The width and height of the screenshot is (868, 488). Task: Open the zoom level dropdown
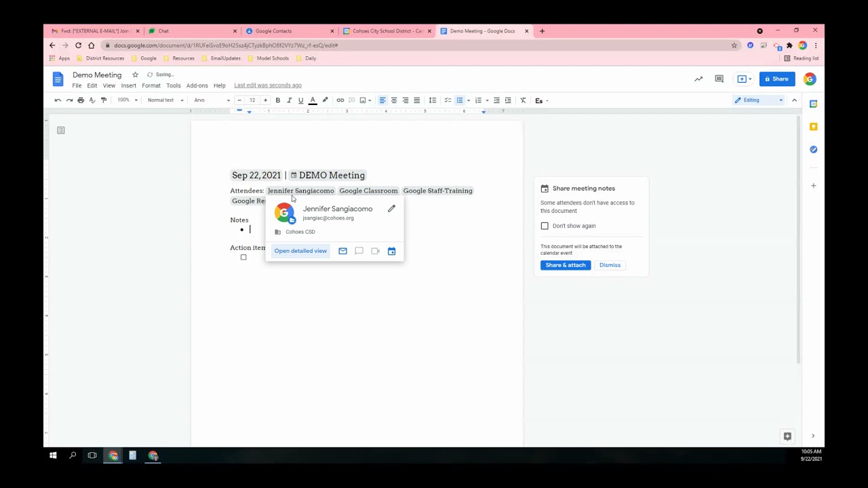tap(127, 100)
